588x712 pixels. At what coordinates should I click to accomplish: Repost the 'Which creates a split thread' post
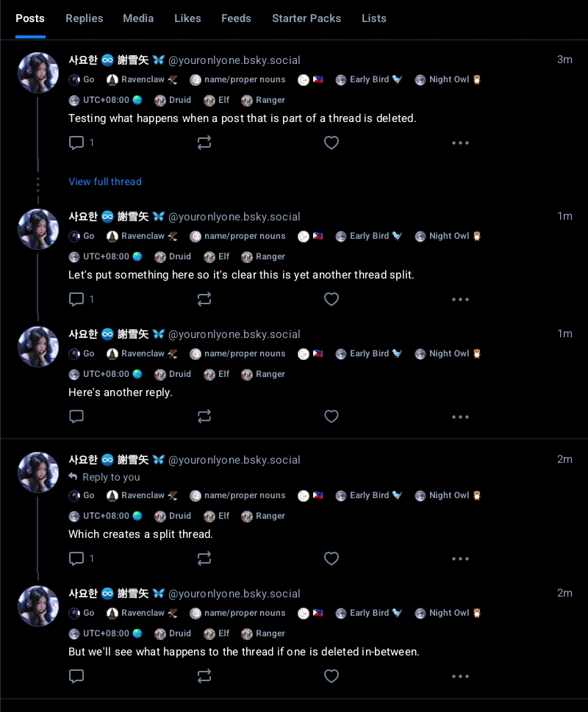[204, 558]
